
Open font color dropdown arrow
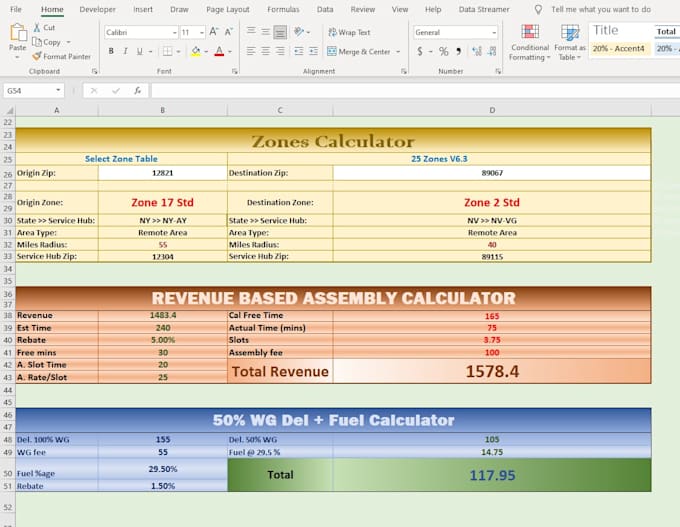pyautogui.click(x=230, y=52)
